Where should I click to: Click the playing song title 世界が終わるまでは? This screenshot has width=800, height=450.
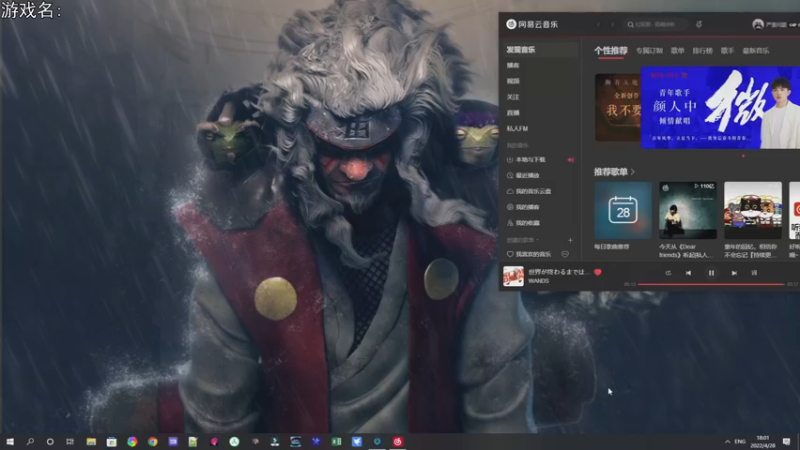pos(559,272)
